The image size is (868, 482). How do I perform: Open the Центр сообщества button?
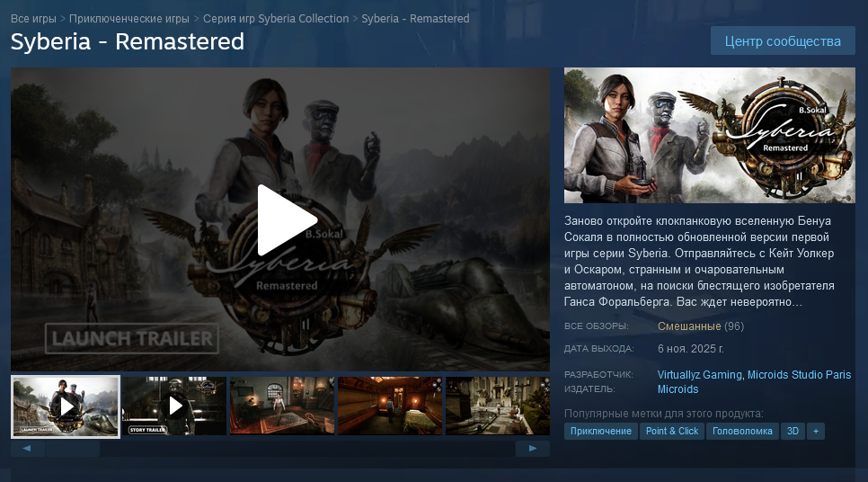click(x=783, y=41)
